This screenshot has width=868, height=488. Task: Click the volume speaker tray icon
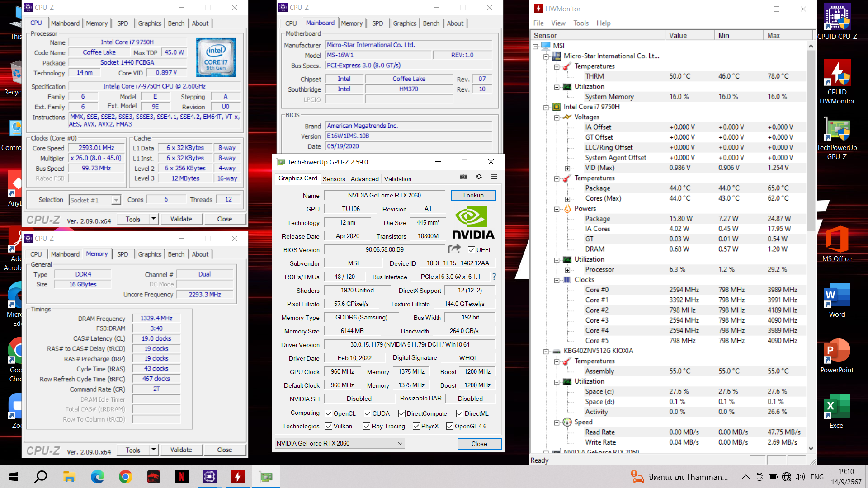[800, 477]
